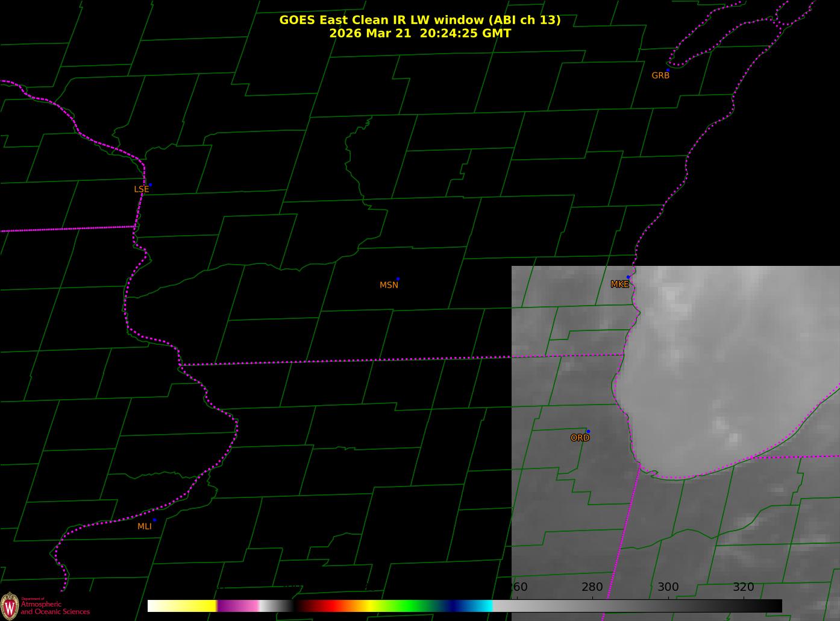Click the blue GRB station dot
The image size is (840, 621).
[x=668, y=70]
